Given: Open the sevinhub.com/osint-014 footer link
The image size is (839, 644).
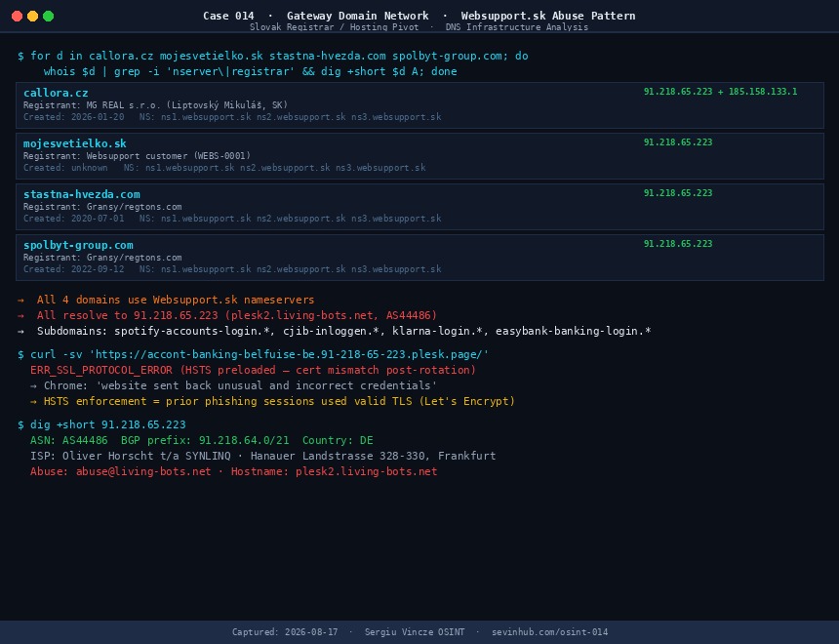Looking at the screenshot, I should pos(549,632).
